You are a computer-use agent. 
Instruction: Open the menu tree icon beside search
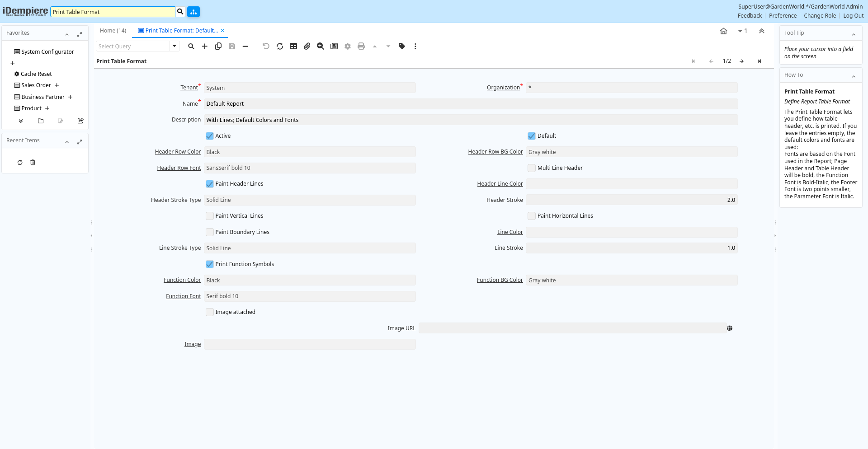pos(193,12)
